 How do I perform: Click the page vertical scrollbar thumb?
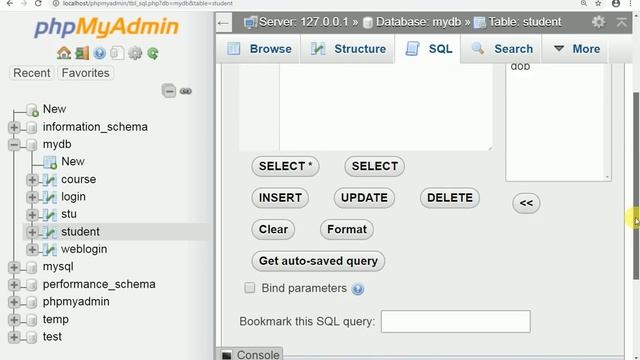(636, 186)
